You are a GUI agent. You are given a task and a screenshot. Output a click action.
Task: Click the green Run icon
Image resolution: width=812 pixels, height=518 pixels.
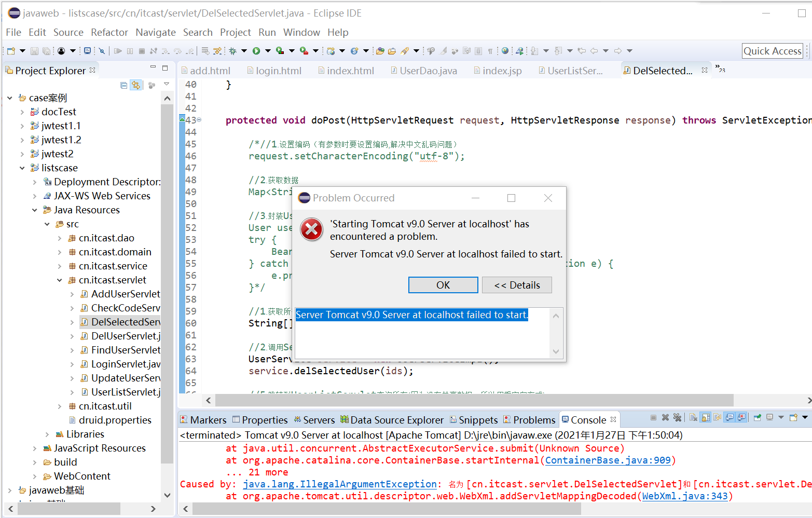tap(256, 51)
